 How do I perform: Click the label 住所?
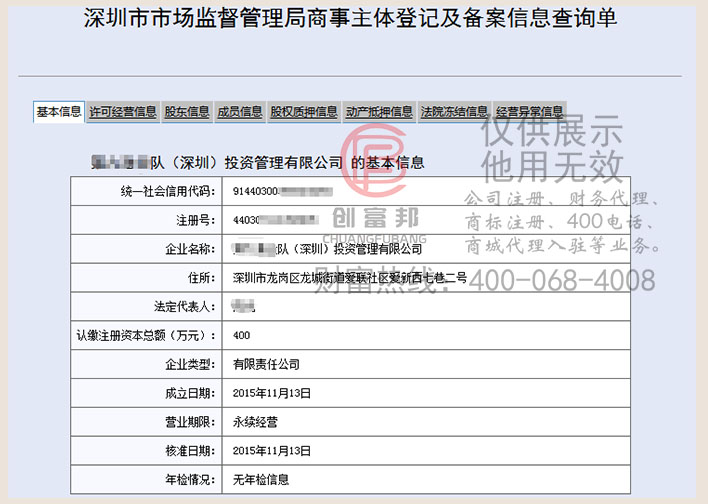pyautogui.click(x=201, y=278)
